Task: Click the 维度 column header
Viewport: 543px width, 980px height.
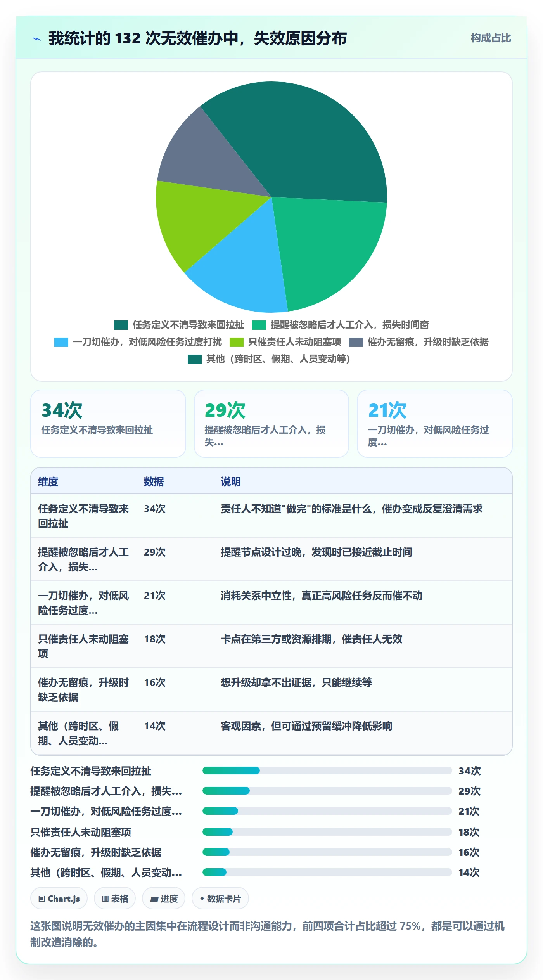Action: 48,481
